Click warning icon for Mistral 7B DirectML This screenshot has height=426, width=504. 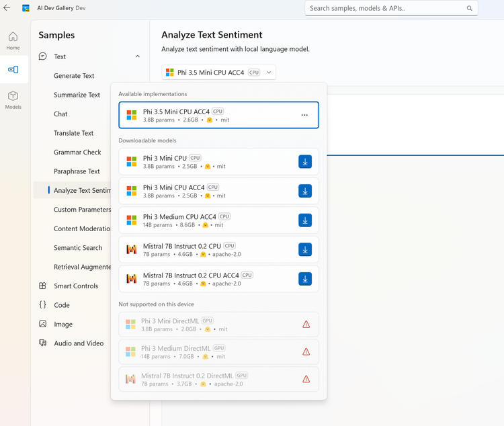pos(306,379)
